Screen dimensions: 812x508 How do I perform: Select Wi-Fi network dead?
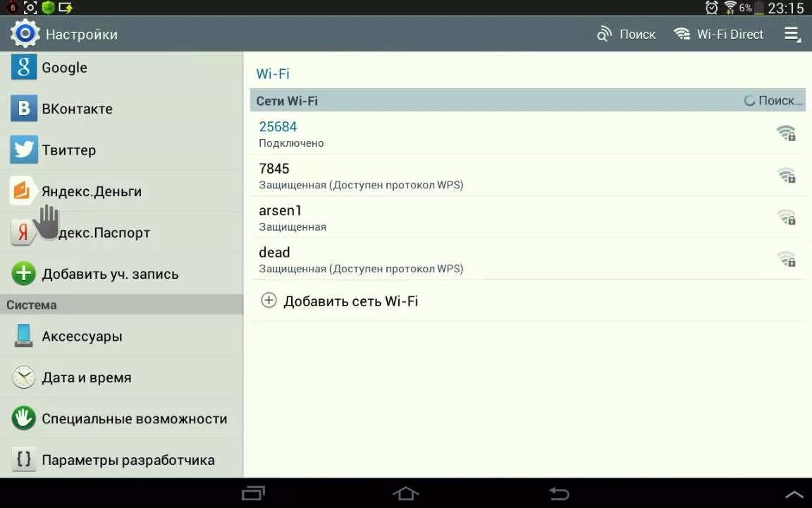pos(528,259)
